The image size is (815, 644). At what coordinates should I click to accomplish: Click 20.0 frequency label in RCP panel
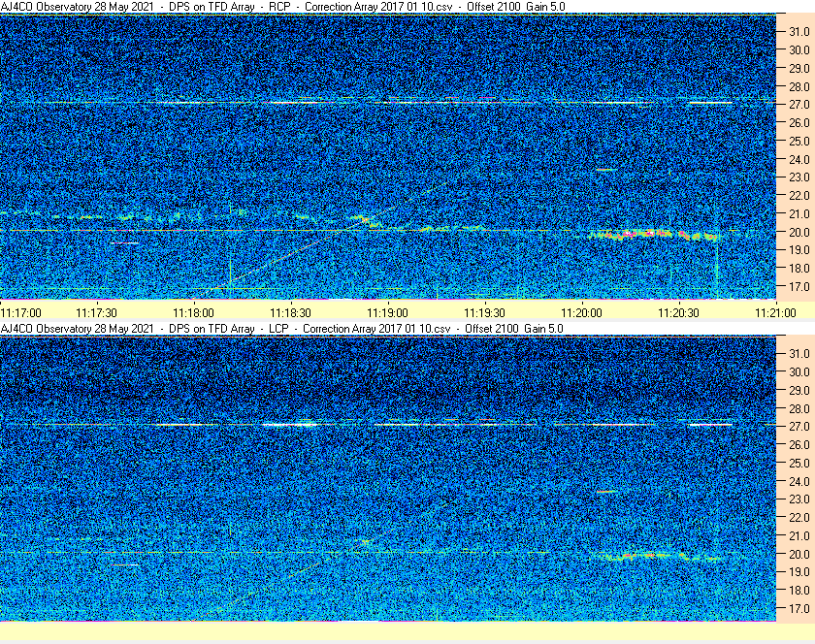[799, 232]
